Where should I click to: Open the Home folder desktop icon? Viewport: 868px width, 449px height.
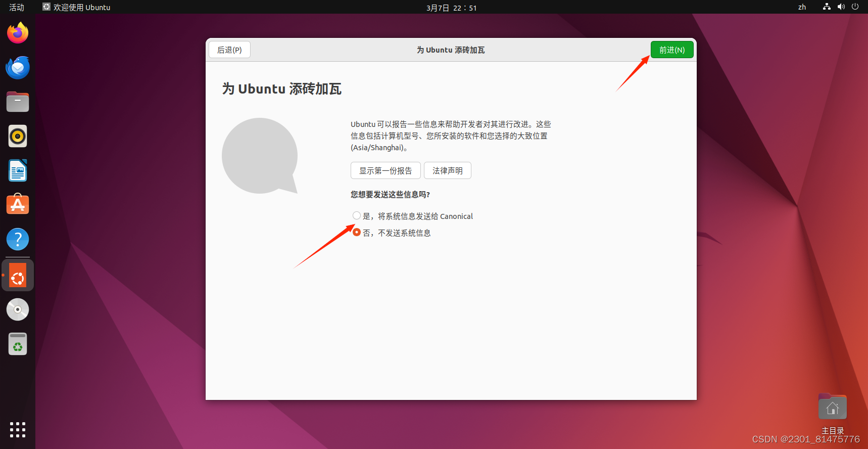click(x=833, y=414)
